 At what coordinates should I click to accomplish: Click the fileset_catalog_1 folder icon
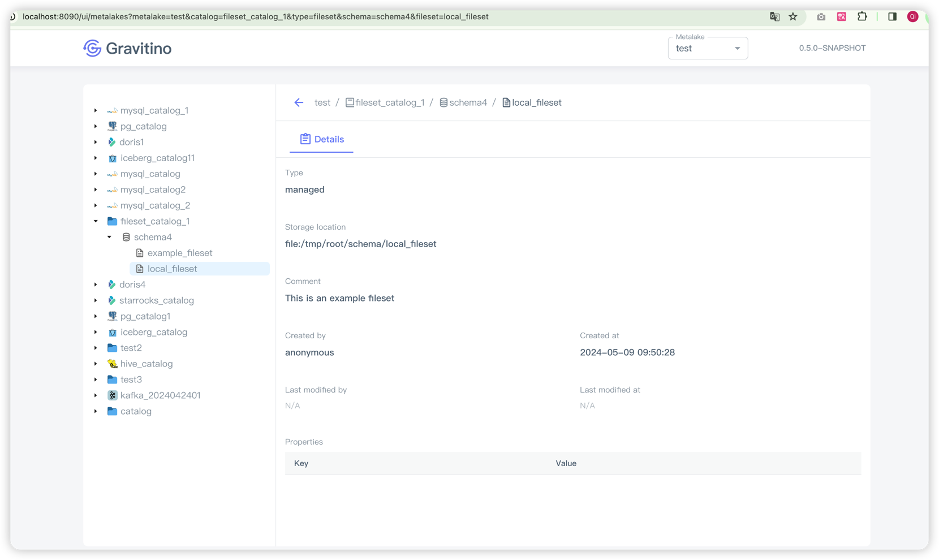pyautogui.click(x=113, y=221)
